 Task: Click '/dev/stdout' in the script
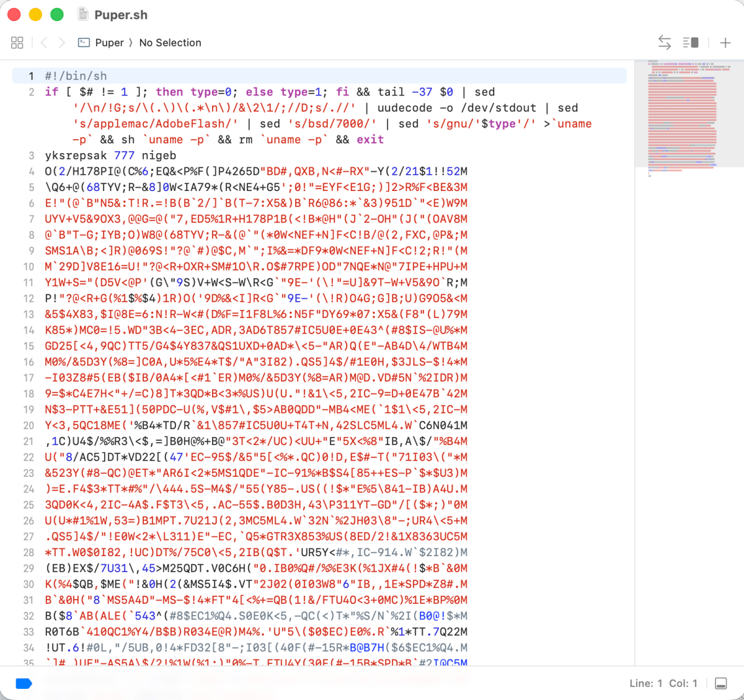(x=498, y=108)
